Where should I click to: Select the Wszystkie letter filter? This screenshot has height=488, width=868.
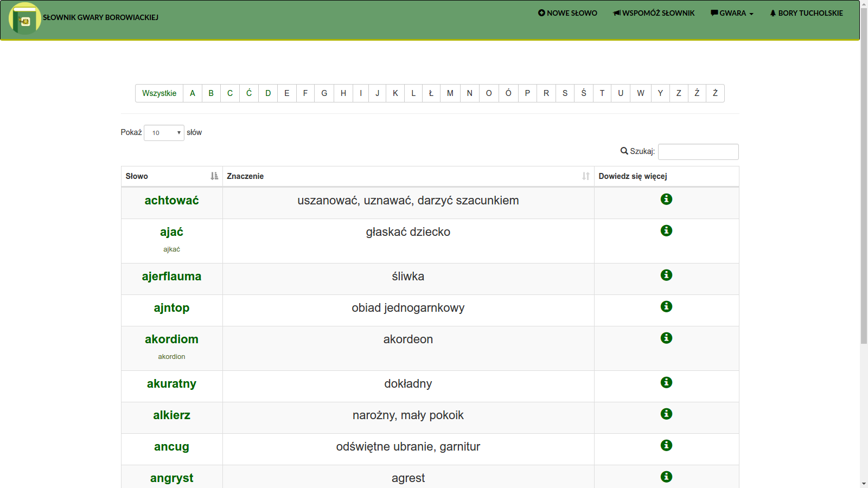point(159,93)
